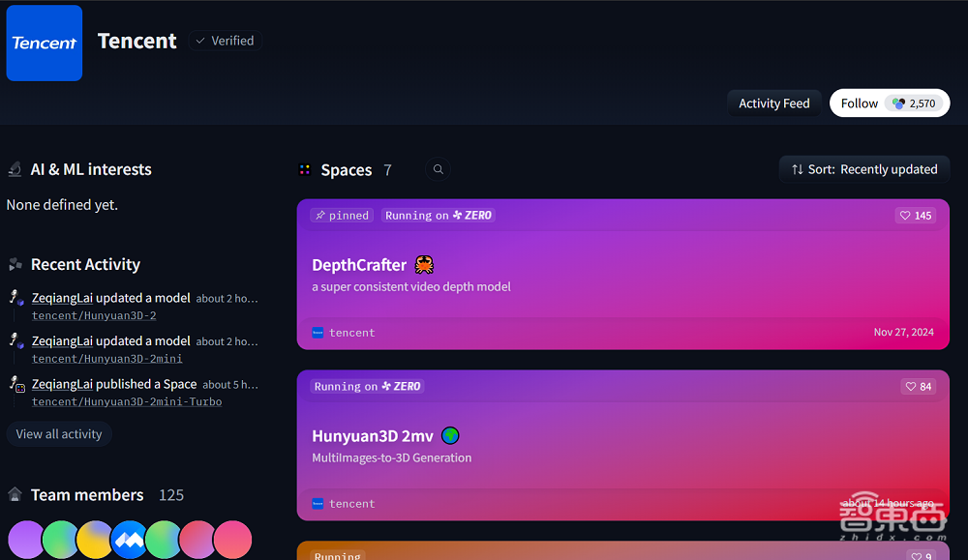Open tencent/Hunyuan3D-2mini-Turbo space link
Image resolution: width=968 pixels, height=560 pixels.
(127, 401)
